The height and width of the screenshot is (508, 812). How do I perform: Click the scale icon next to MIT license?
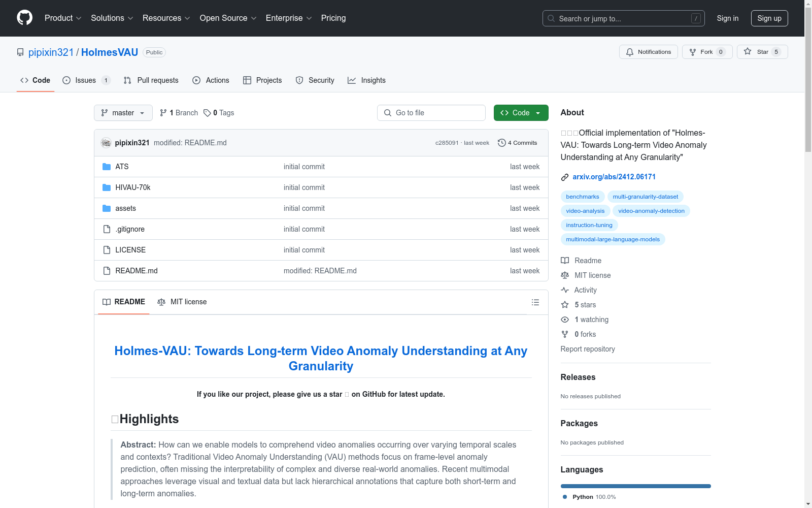coord(565,275)
